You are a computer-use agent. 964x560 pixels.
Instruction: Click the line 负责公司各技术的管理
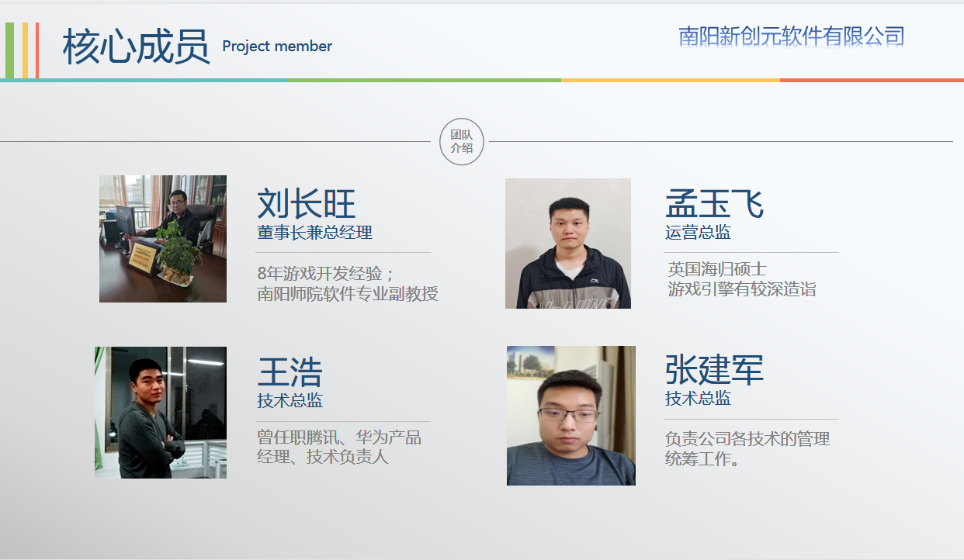[x=747, y=439]
